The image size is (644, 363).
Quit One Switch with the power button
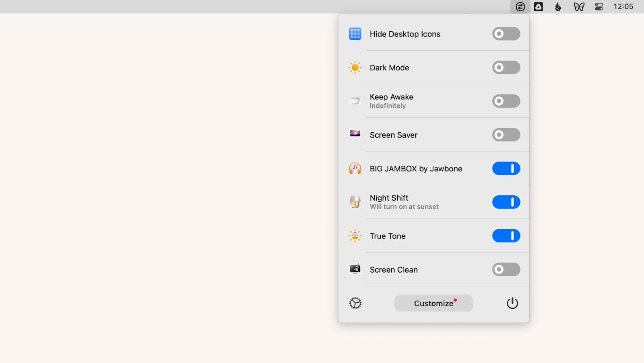(512, 303)
